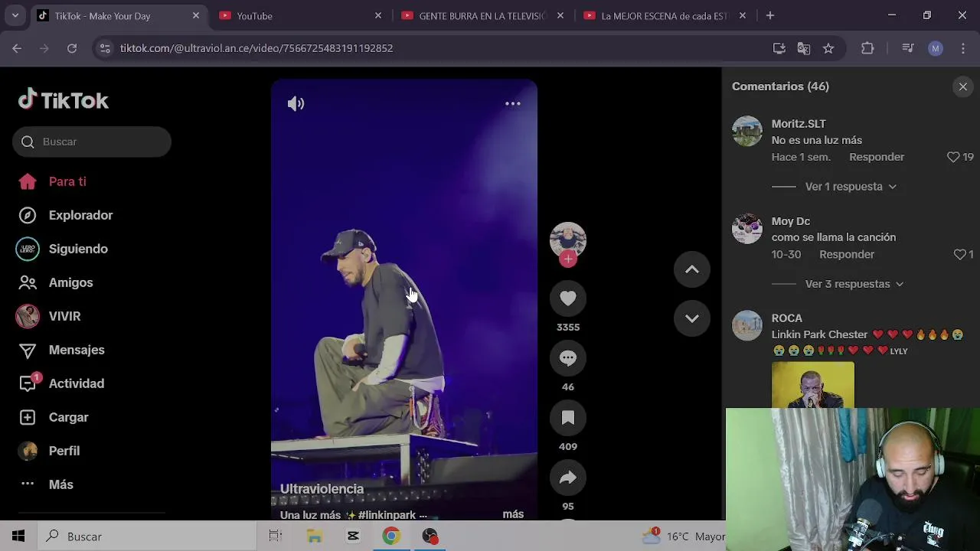The image size is (980, 551).
Task: Close the YouTube browser tab
Action: pyautogui.click(x=378, y=15)
